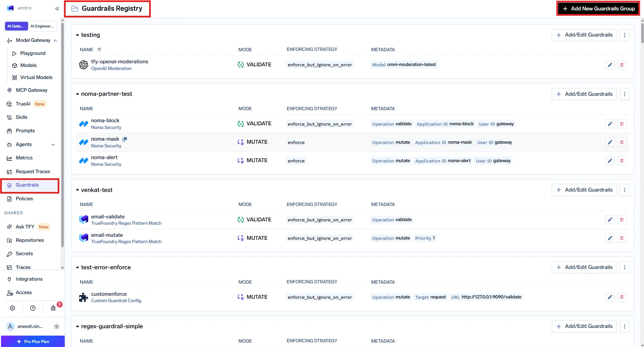644x347 pixels.
Task: Click the Pro Plus Plan button
Action: pyautogui.click(x=33, y=341)
